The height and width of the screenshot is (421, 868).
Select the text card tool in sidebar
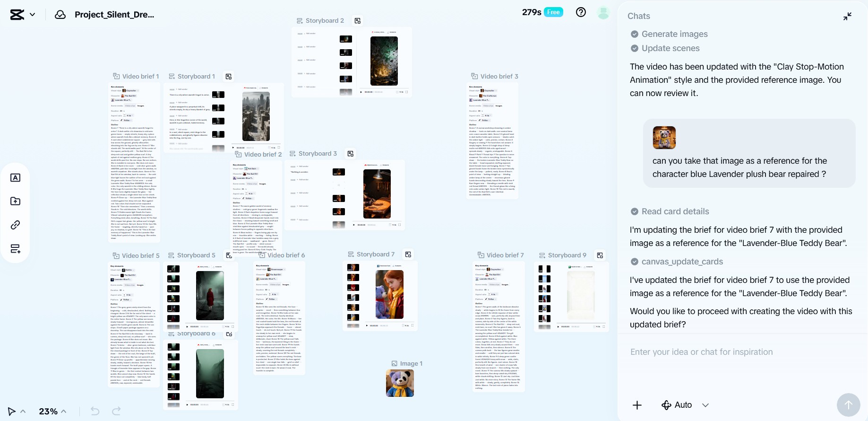click(15, 178)
